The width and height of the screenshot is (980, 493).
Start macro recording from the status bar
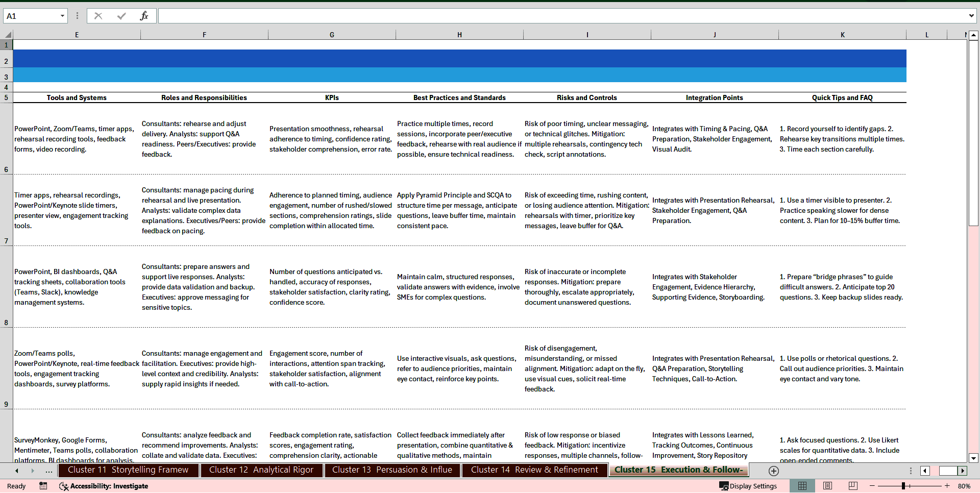pos(43,486)
